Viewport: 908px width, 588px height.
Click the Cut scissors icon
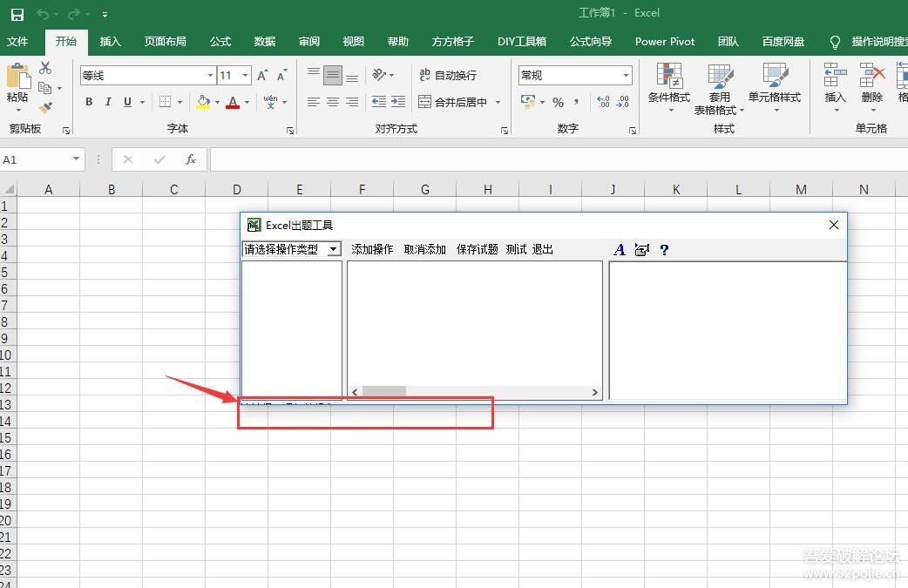[x=45, y=68]
